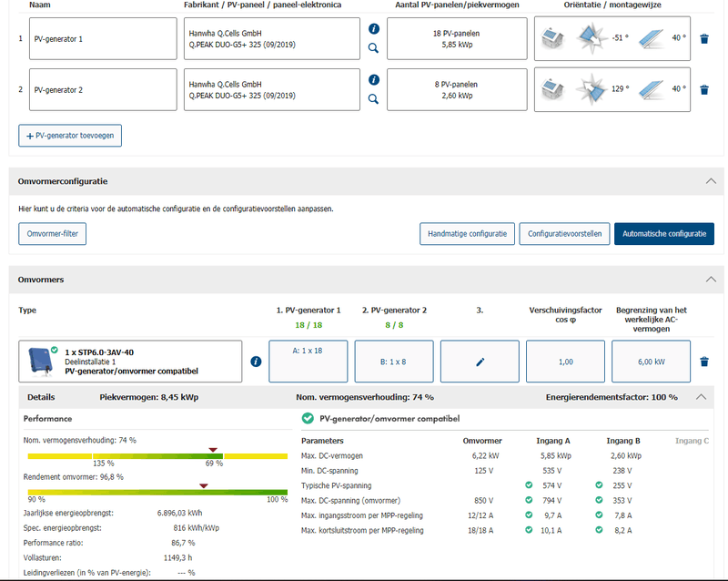Click PV-generator toevoegen button

pos(70,136)
